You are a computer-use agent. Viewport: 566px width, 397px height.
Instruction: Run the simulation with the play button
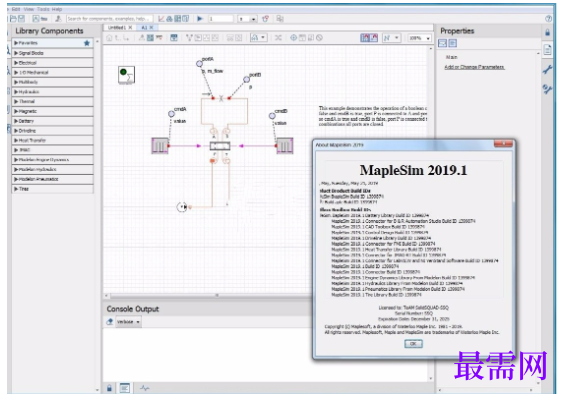(x=200, y=18)
